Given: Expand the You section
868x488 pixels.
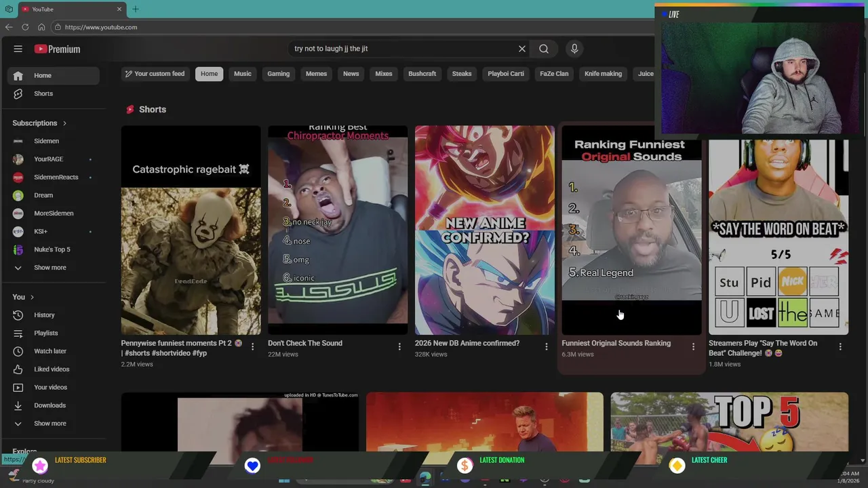Looking at the screenshot, I should point(23,297).
